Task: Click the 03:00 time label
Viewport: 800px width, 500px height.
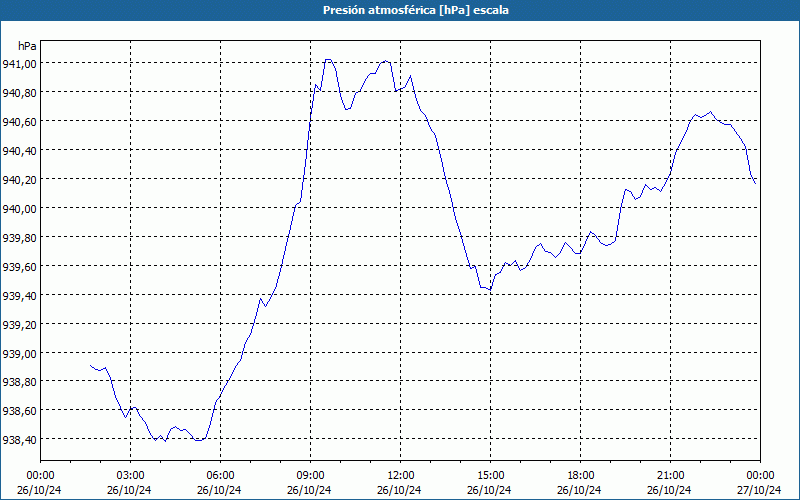Action: 131,476
